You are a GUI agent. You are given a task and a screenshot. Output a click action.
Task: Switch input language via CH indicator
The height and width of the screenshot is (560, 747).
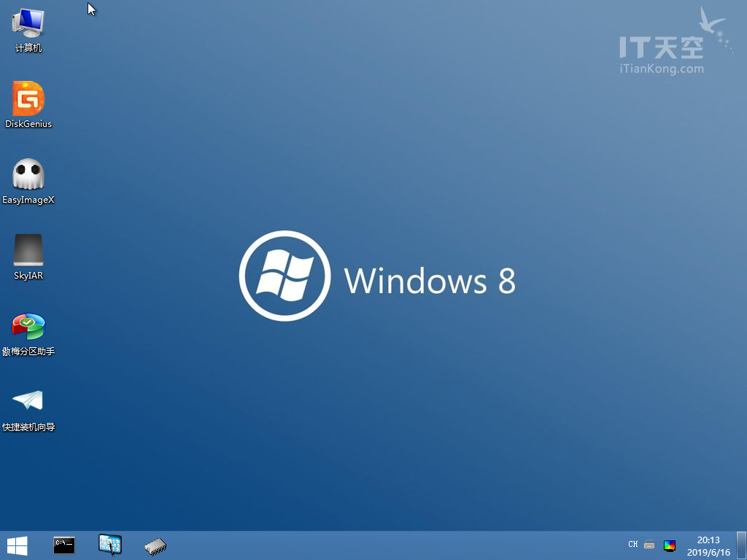(x=633, y=544)
